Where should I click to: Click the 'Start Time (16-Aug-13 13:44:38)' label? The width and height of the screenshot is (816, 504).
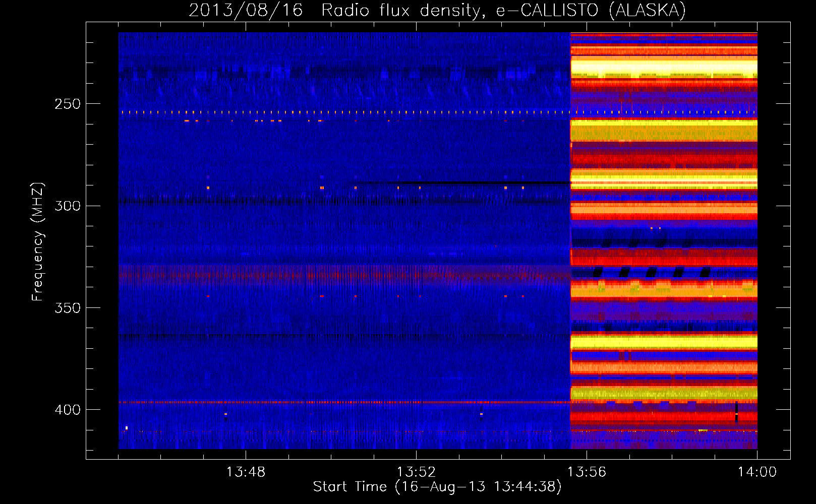pyautogui.click(x=437, y=487)
